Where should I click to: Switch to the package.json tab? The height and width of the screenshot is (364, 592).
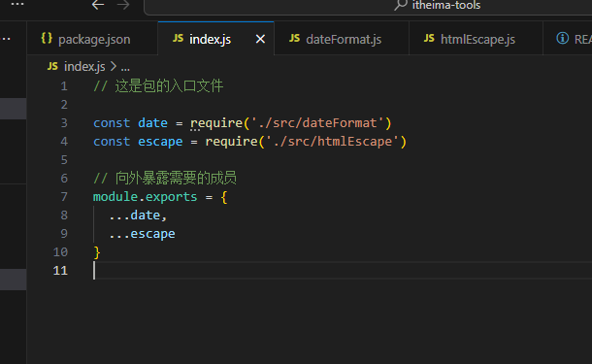tap(92, 39)
